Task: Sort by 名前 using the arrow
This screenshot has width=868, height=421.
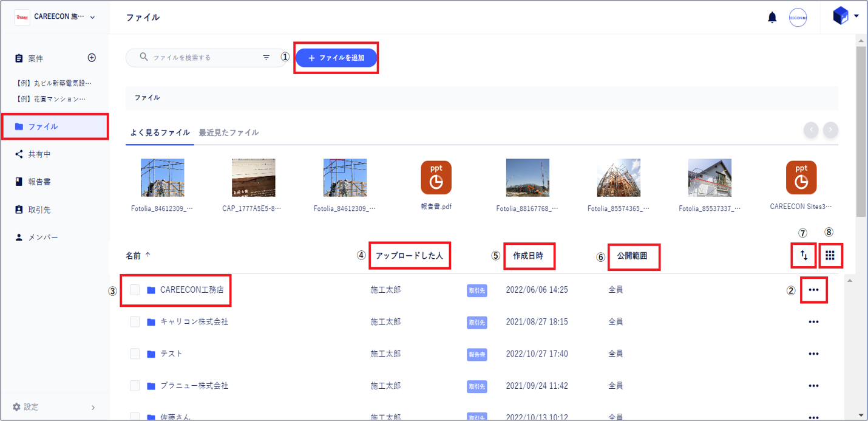Action: tap(147, 256)
